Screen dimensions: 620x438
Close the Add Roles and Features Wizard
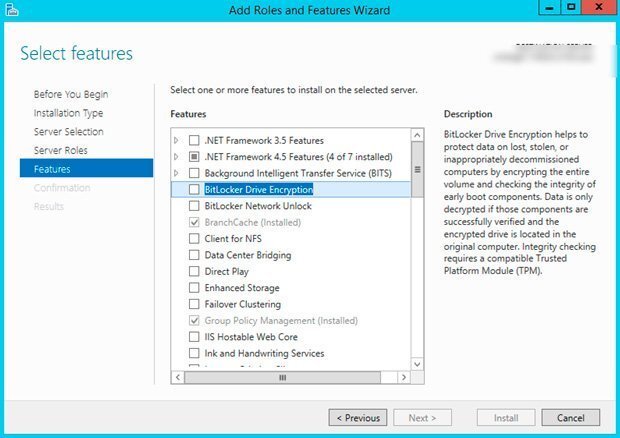point(599,7)
